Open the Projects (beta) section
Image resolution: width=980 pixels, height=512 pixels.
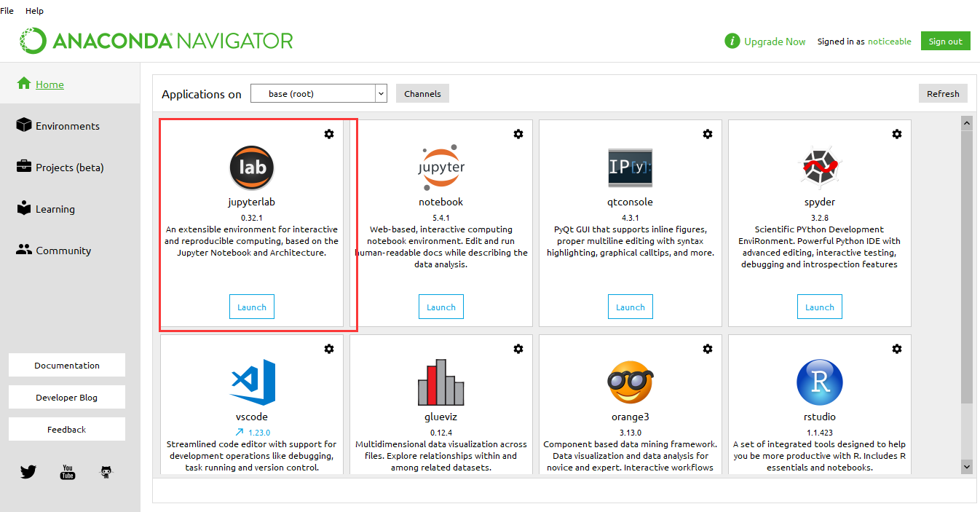click(70, 167)
